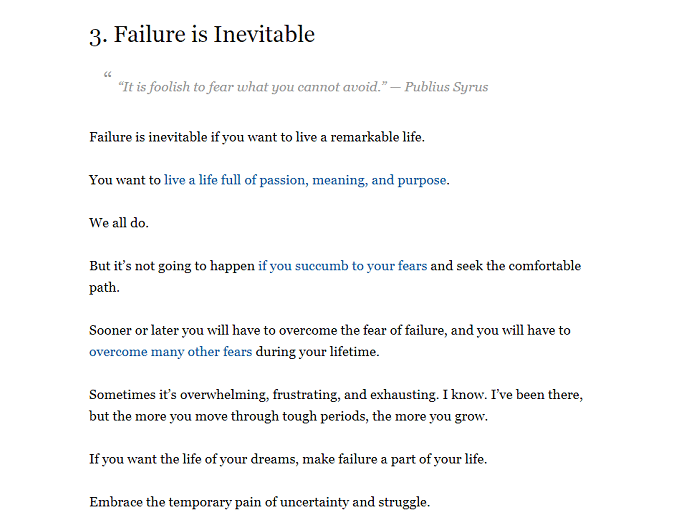Image resolution: width=697 pixels, height=530 pixels.
Task: Open the "live a life full of passion" link
Action: click(x=305, y=181)
